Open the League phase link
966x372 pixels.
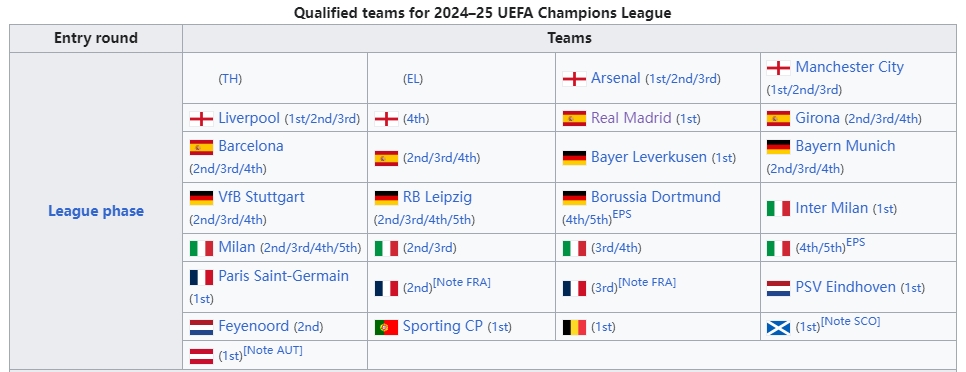(96, 211)
